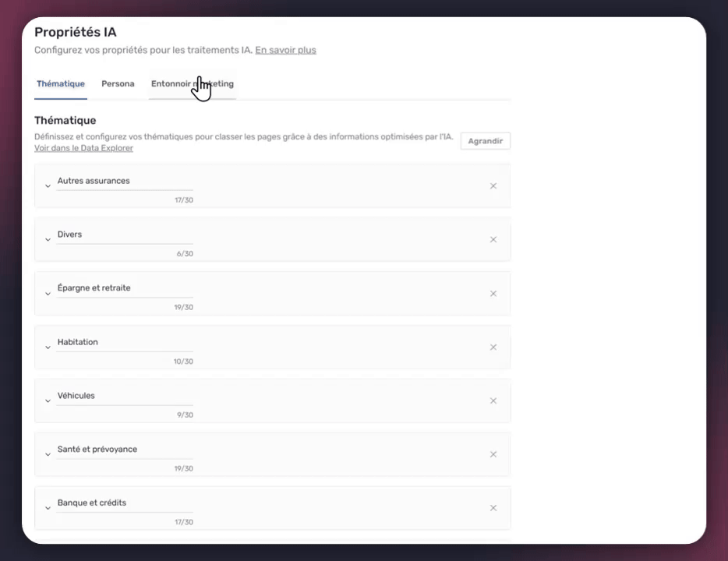Delete the "Épargne et retraite" thématique
Screen dimensions: 728x561
pyautogui.click(x=493, y=293)
